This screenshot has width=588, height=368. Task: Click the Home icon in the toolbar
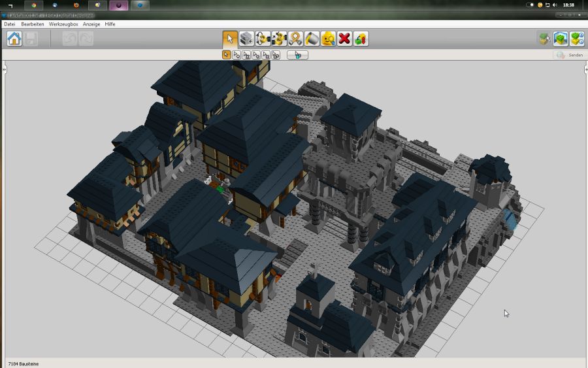14,39
